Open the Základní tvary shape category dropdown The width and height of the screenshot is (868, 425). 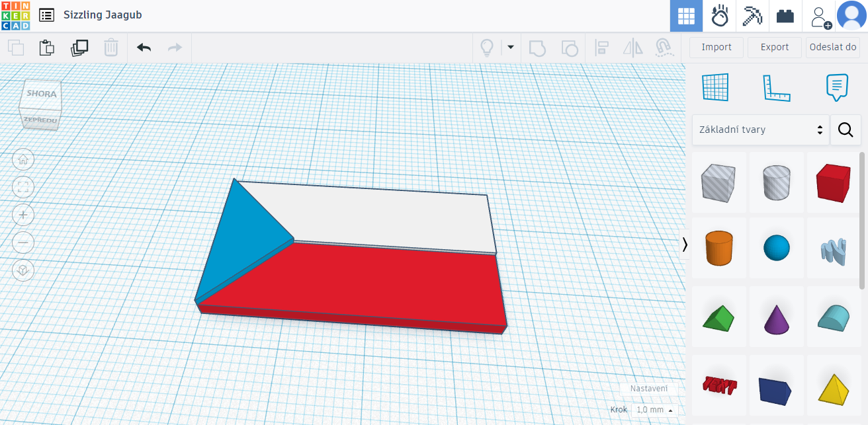pos(761,130)
